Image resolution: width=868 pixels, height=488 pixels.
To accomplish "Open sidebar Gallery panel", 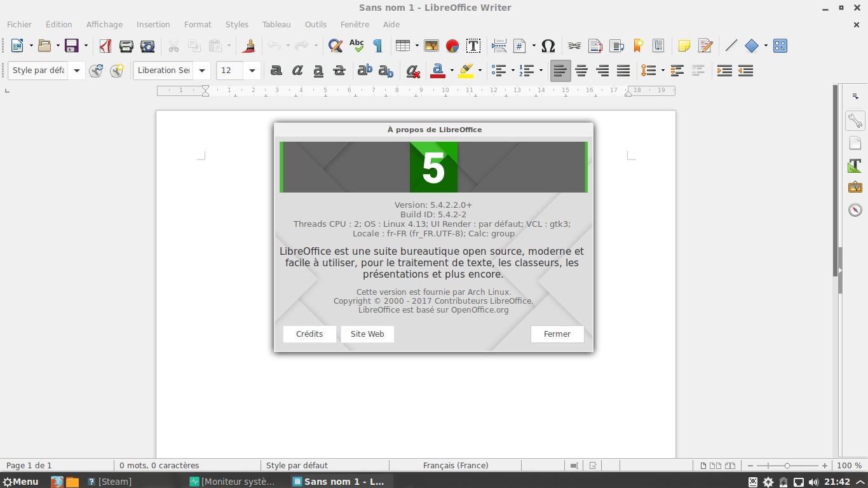I will [855, 187].
